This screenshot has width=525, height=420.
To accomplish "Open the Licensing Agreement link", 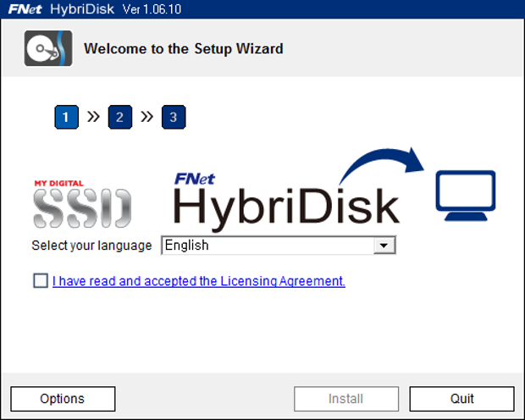I will [x=199, y=280].
